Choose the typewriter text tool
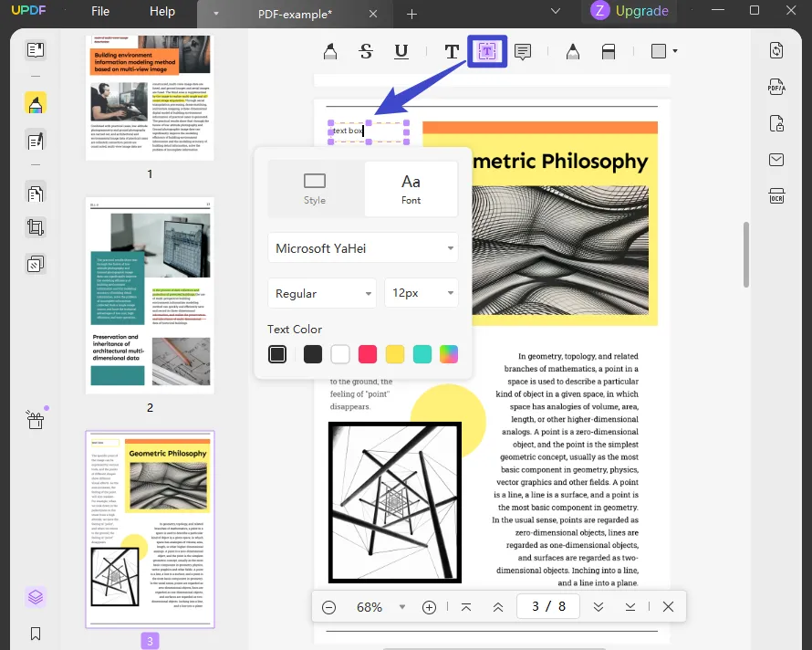This screenshot has height=650, width=812. point(452,52)
